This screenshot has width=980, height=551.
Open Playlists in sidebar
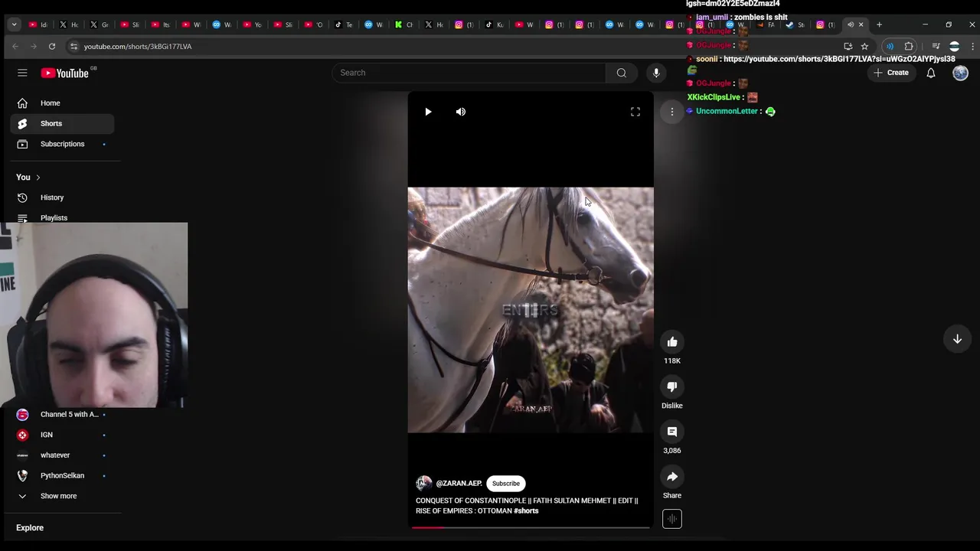62,217
